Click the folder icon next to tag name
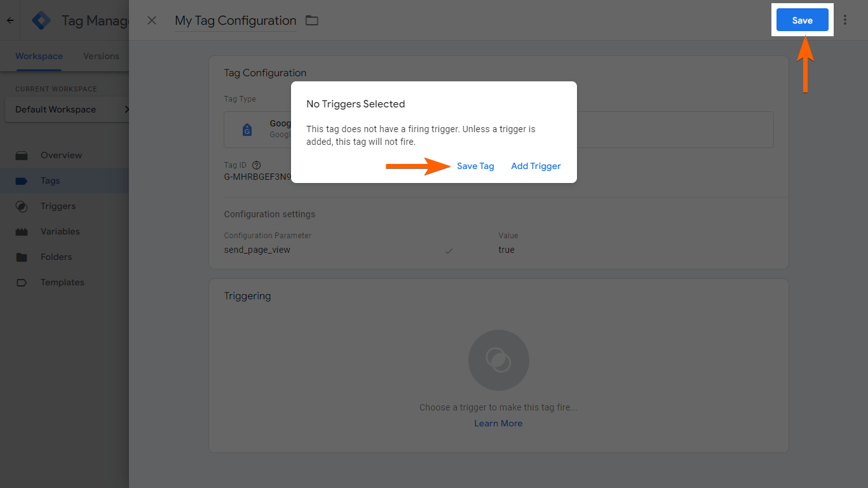 tap(311, 20)
